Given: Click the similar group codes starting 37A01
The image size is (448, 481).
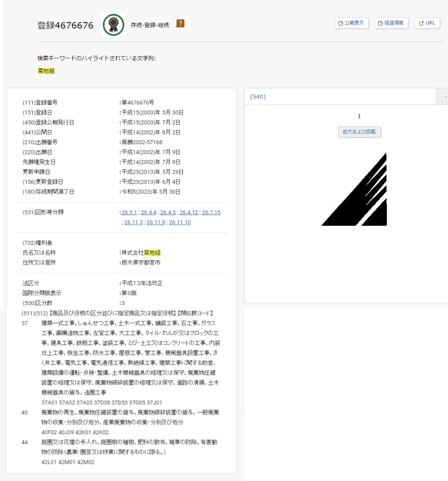Looking at the screenshot, I should 101,403.
